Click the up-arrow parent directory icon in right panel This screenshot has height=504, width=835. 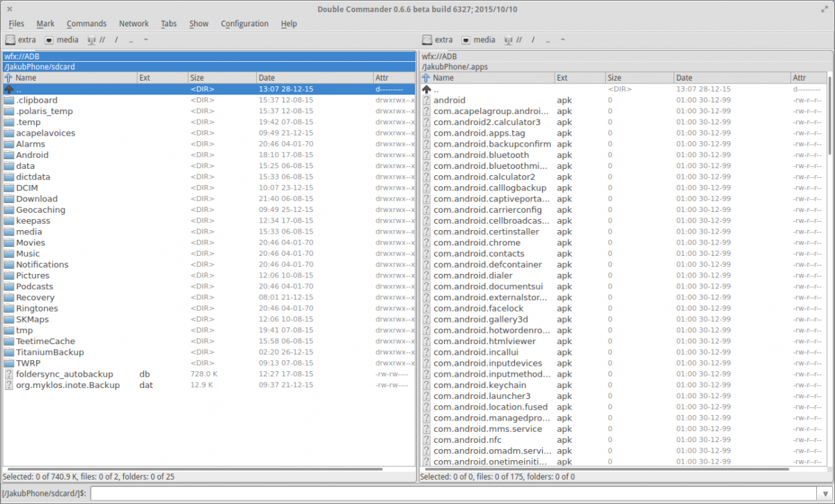pos(427,90)
